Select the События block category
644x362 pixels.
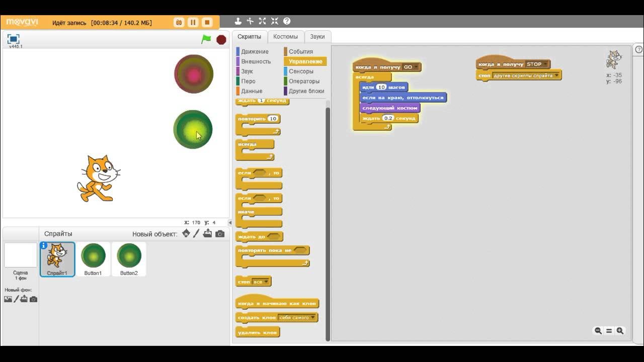pyautogui.click(x=301, y=51)
